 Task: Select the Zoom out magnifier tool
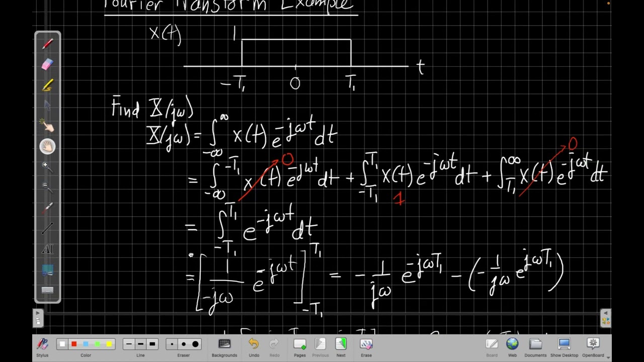(x=47, y=188)
